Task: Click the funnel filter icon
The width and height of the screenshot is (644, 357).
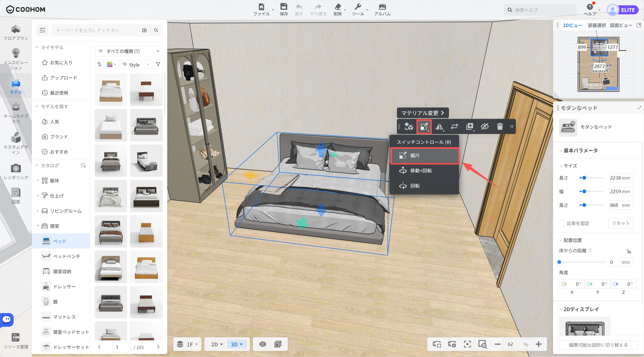Action: [x=158, y=65]
